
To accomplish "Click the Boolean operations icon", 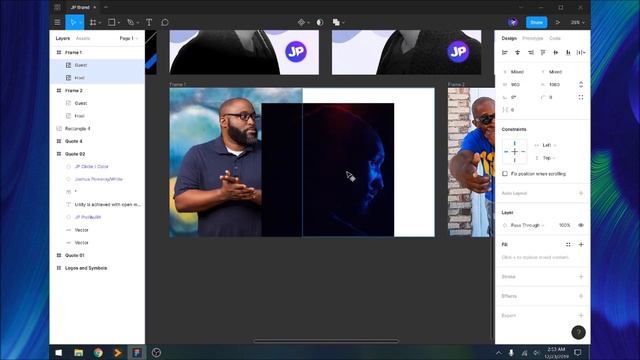I will [x=336, y=22].
